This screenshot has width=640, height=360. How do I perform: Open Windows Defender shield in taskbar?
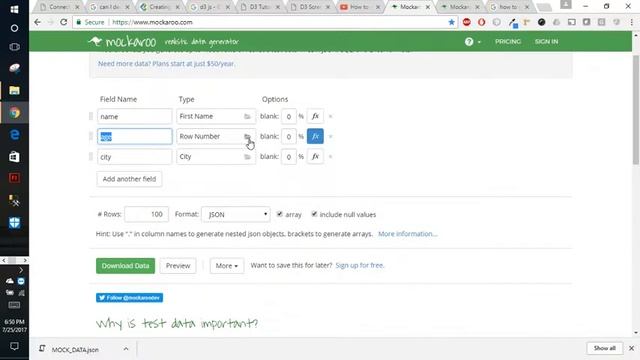point(14,222)
